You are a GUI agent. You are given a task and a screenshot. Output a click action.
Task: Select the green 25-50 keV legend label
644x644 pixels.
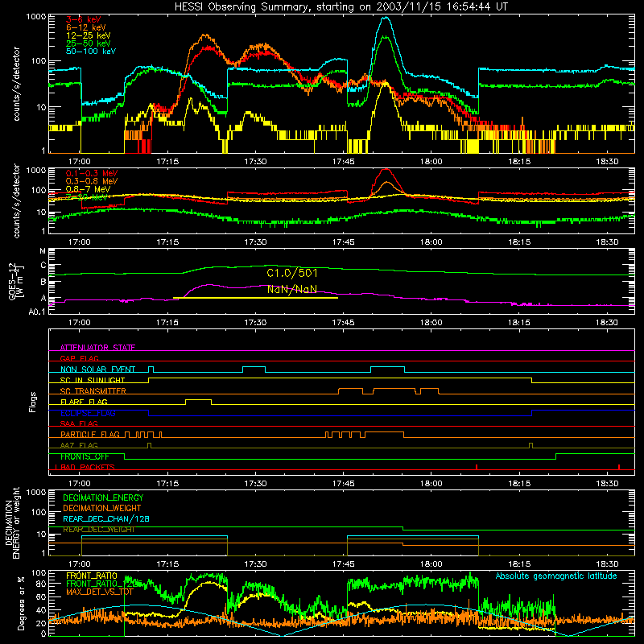[x=88, y=43]
